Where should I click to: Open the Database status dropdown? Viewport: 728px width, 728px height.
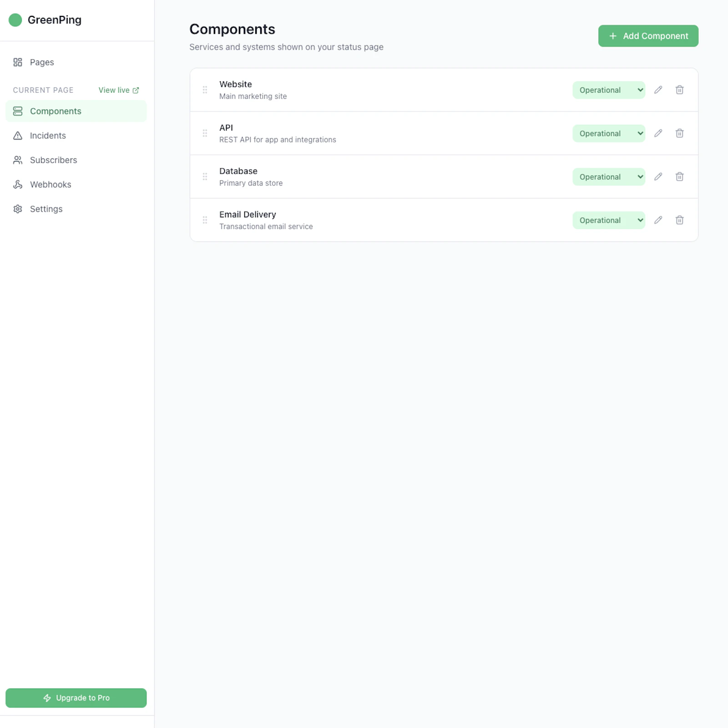point(608,177)
